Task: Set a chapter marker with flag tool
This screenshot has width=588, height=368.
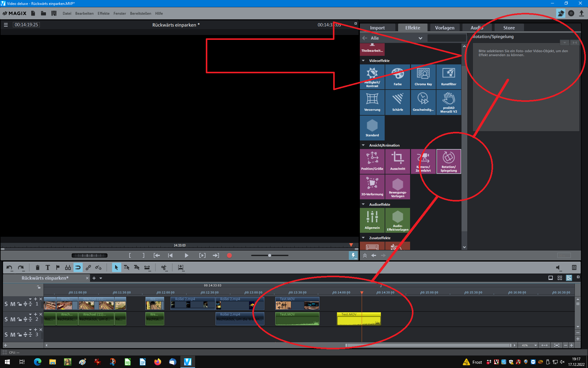Action: [x=58, y=268]
